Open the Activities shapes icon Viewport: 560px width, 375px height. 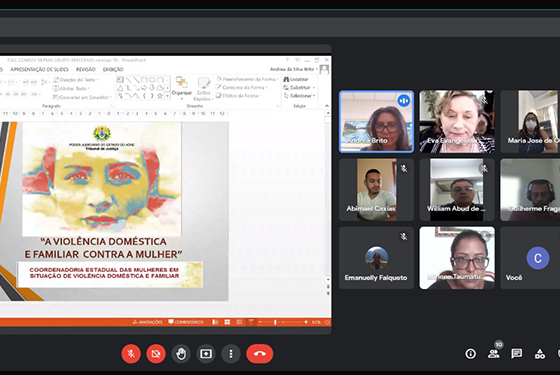pyautogui.click(x=540, y=354)
